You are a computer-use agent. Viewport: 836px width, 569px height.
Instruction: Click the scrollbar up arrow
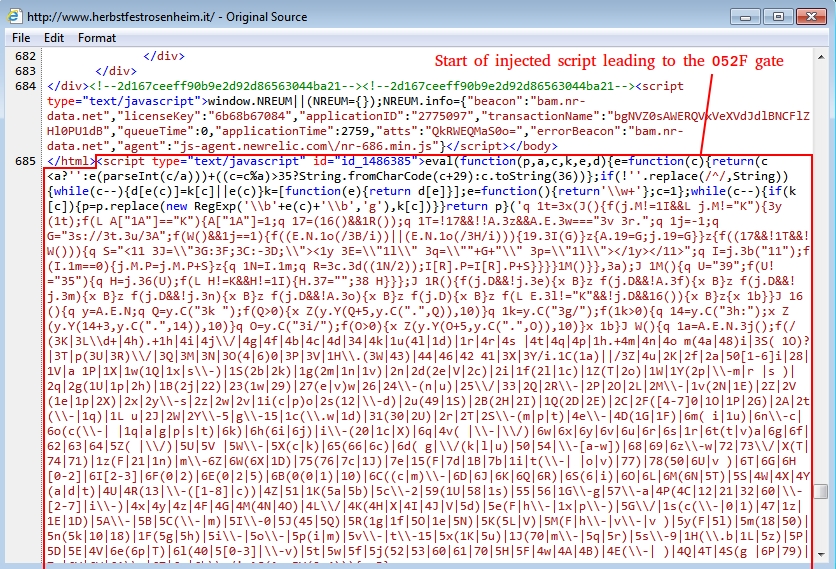pos(821,57)
